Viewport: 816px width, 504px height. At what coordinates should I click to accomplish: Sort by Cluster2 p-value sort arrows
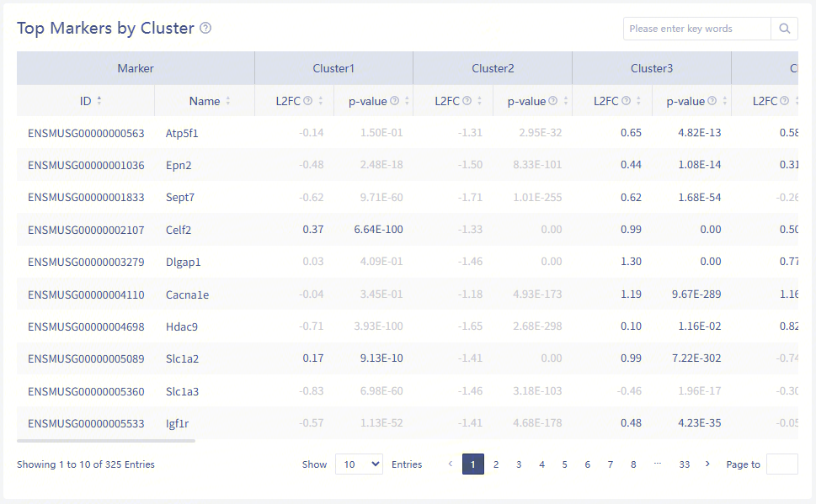pos(566,101)
